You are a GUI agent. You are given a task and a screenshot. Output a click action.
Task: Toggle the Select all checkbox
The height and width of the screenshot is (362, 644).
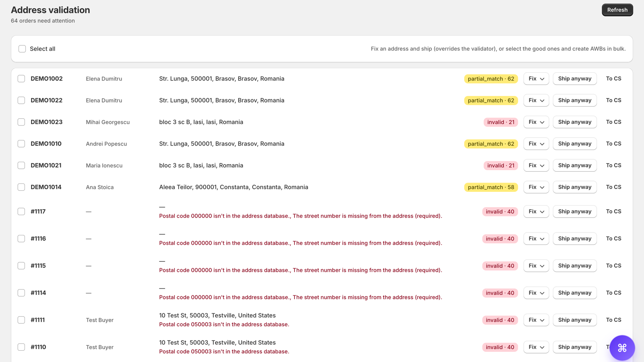[x=22, y=49]
